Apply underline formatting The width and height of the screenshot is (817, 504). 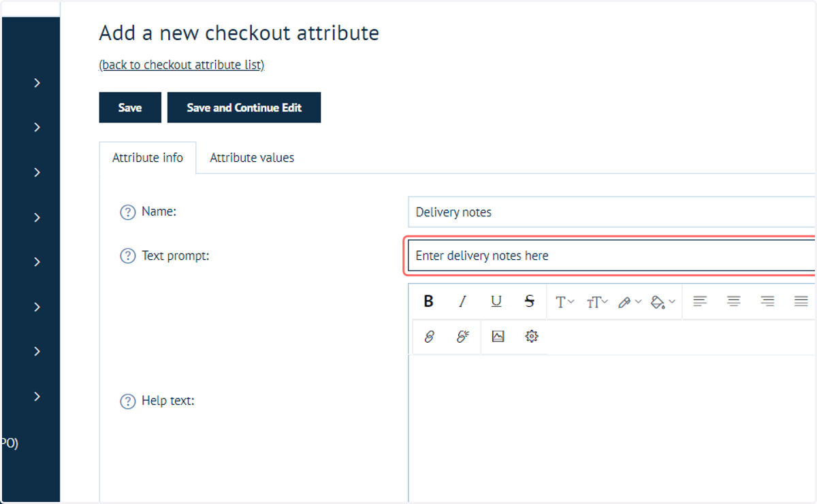point(496,301)
